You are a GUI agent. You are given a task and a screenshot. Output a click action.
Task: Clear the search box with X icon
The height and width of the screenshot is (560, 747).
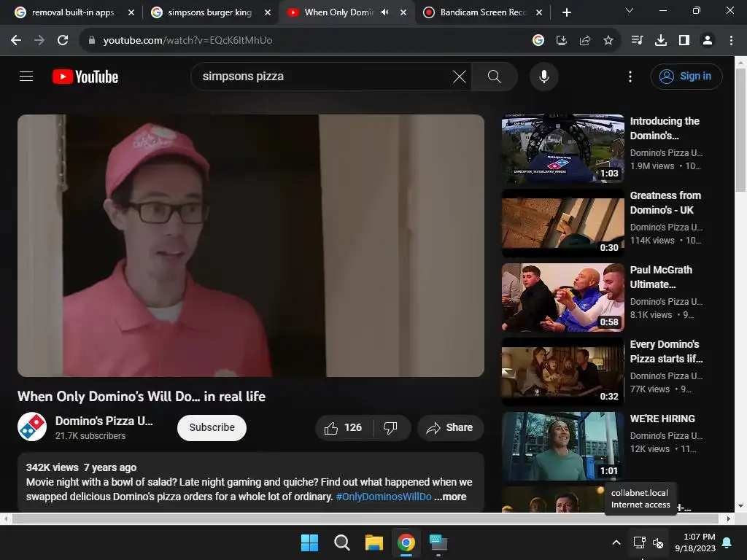(x=460, y=76)
